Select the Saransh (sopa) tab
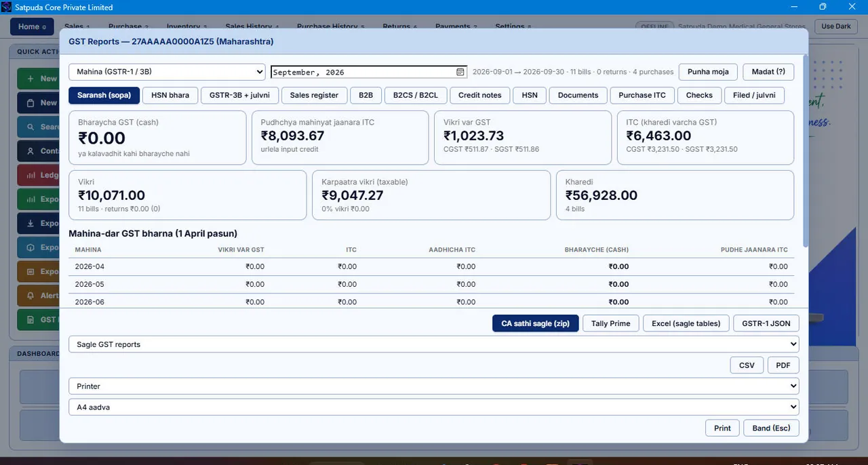The width and height of the screenshot is (868, 465). point(104,96)
